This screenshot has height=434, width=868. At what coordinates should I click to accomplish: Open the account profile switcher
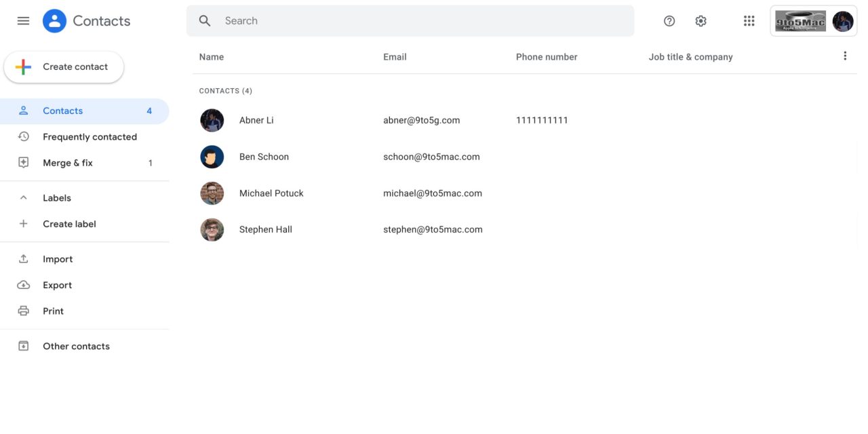point(842,21)
